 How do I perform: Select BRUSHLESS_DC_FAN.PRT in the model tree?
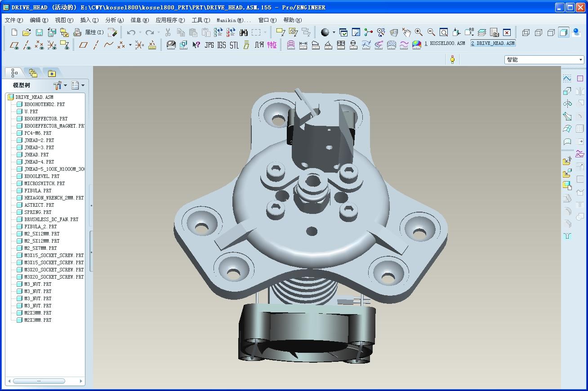[51, 219]
